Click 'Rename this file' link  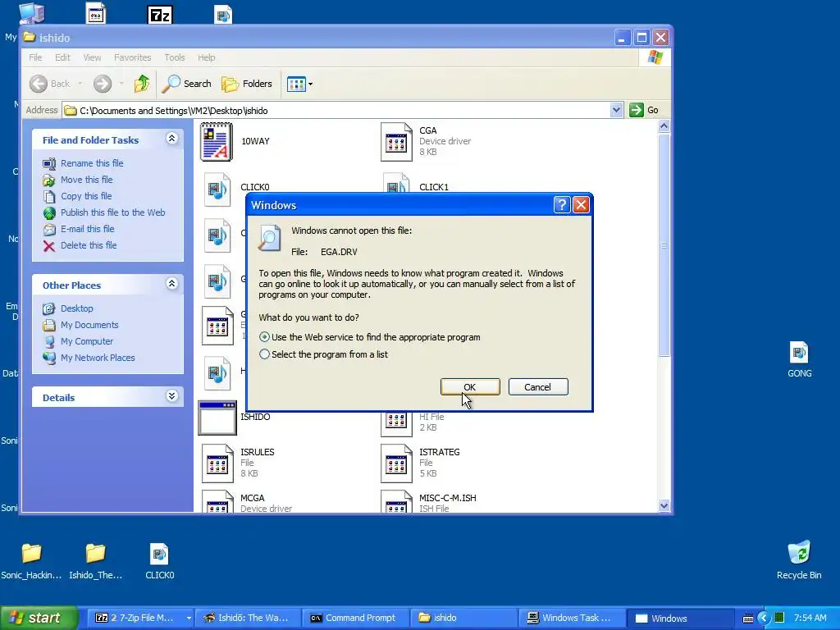pos(92,163)
